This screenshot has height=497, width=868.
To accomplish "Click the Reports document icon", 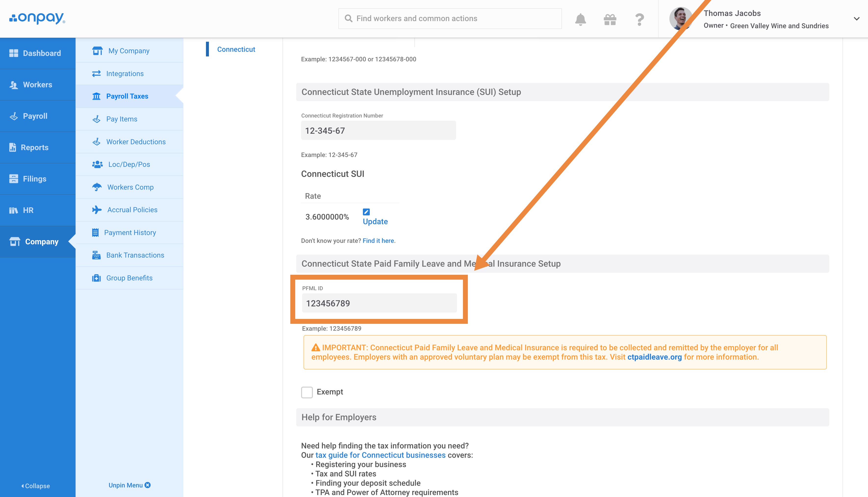I will coord(13,147).
